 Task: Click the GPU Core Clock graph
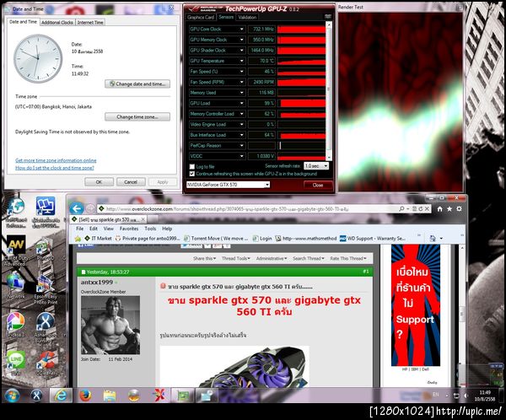(301, 30)
